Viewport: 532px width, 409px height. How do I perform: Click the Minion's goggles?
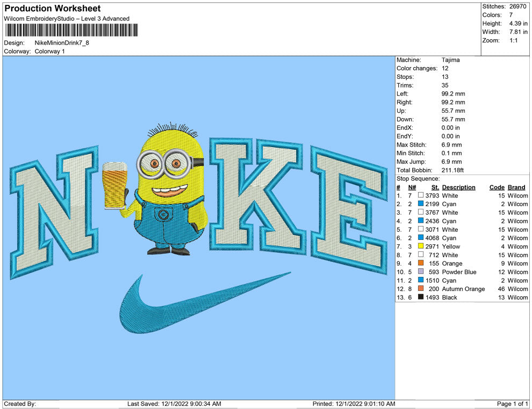[164, 163]
